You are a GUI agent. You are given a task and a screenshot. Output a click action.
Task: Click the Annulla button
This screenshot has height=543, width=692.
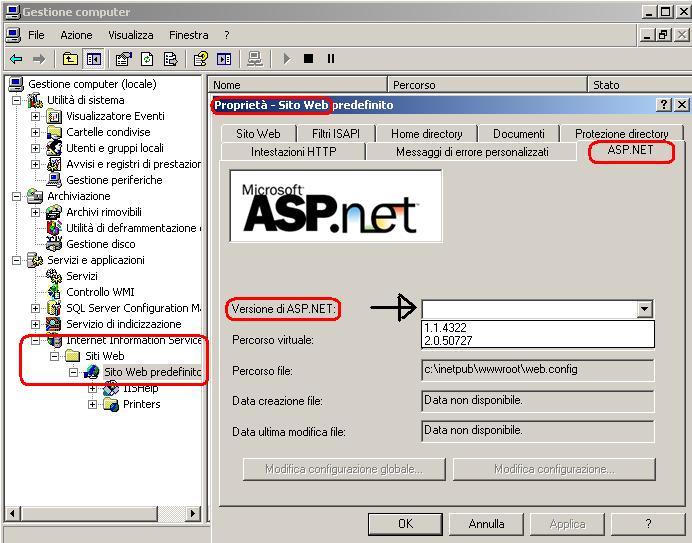click(x=486, y=524)
